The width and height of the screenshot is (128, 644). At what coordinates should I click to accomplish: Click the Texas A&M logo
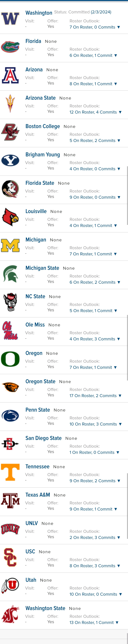tap(10, 501)
